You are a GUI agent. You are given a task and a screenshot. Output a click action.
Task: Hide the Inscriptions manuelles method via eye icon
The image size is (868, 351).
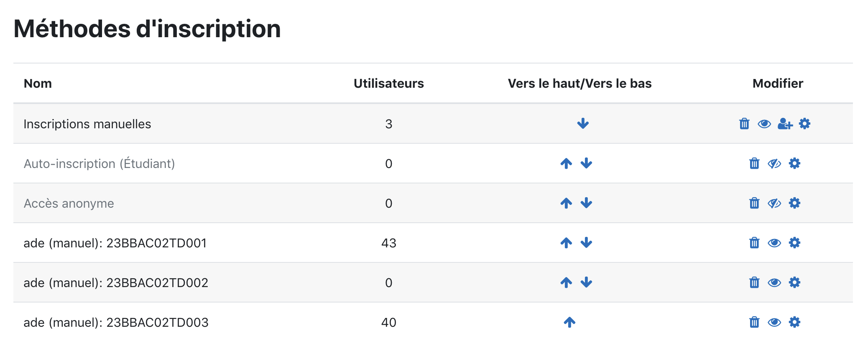(x=764, y=124)
